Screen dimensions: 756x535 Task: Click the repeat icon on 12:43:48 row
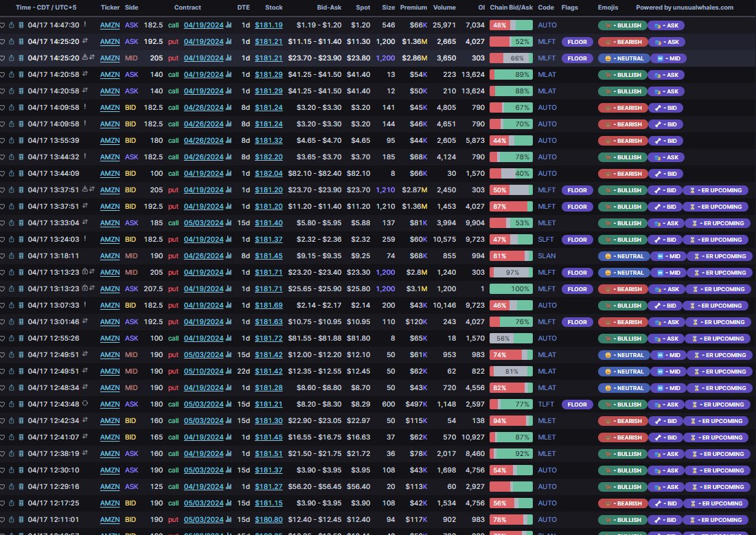tap(85, 403)
